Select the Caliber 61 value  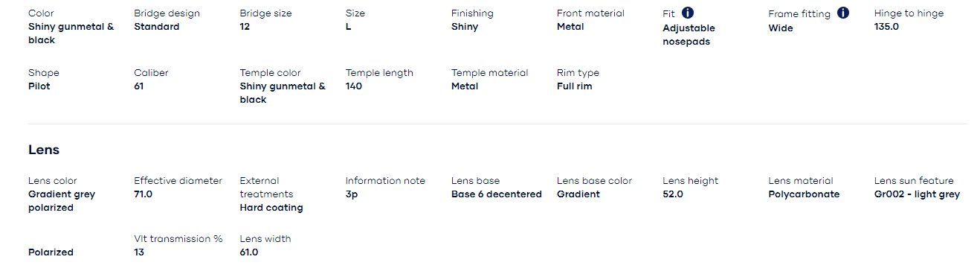coord(139,86)
